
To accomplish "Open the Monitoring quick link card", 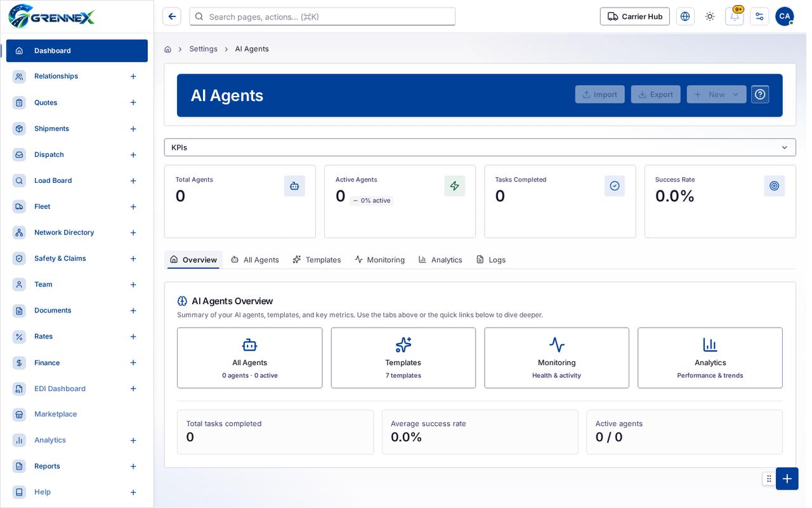I will (x=556, y=358).
